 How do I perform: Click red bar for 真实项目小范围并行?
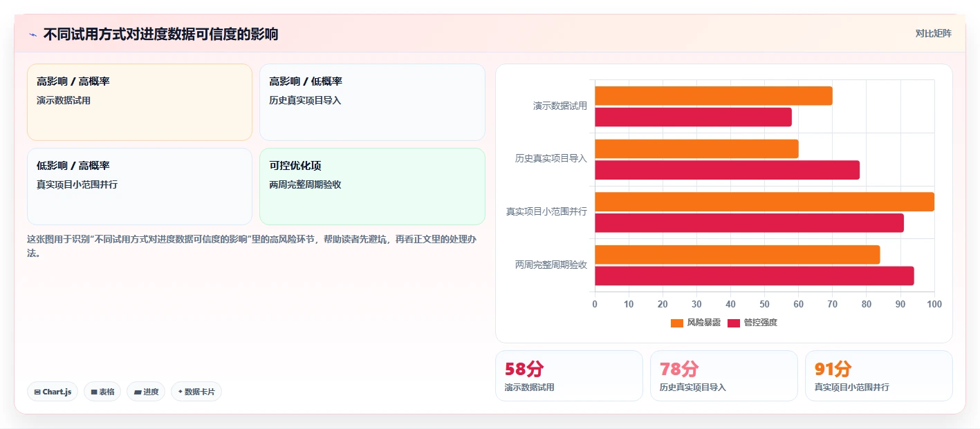(x=749, y=222)
